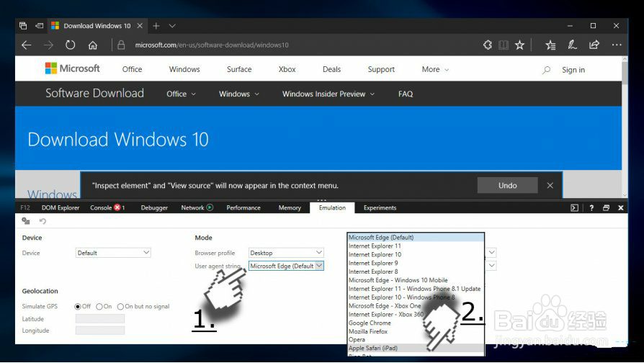This screenshot has height=363, width=644.
Task: Open the extensions puzzle icon
Action: (x=488, y=45)
